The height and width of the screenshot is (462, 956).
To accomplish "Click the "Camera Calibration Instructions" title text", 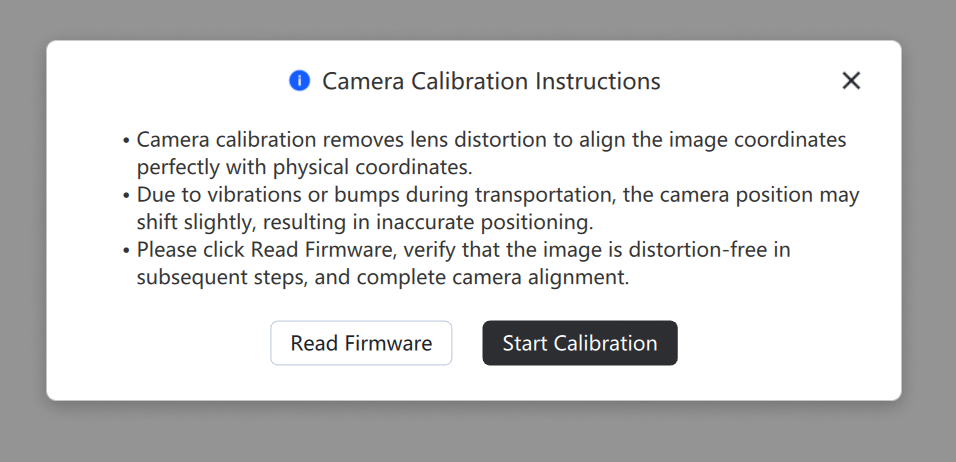I will click(x=491, y=81).
